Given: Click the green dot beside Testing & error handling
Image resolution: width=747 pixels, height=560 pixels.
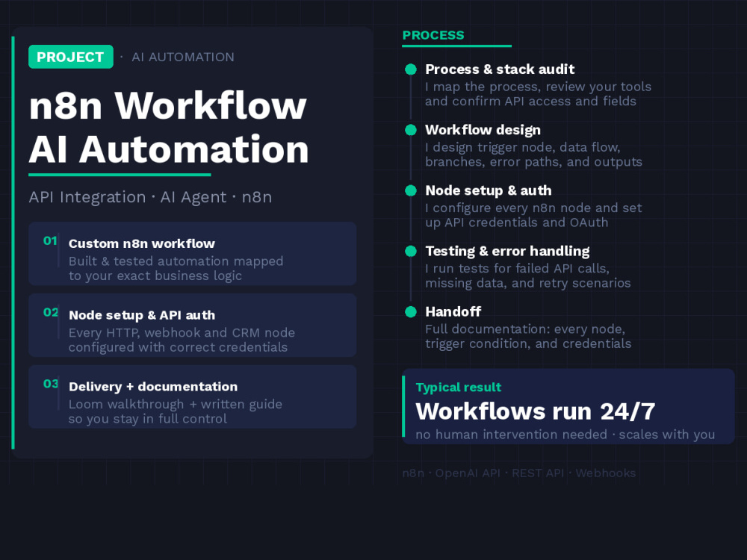Looking at the screenshot, I should 411,251.
